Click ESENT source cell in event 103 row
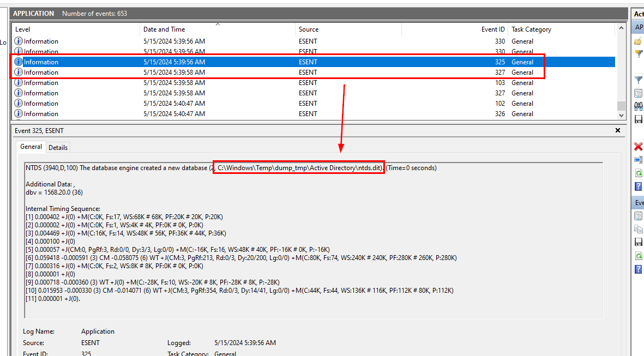This screenshot has height=356, width=644. [308, 82]
